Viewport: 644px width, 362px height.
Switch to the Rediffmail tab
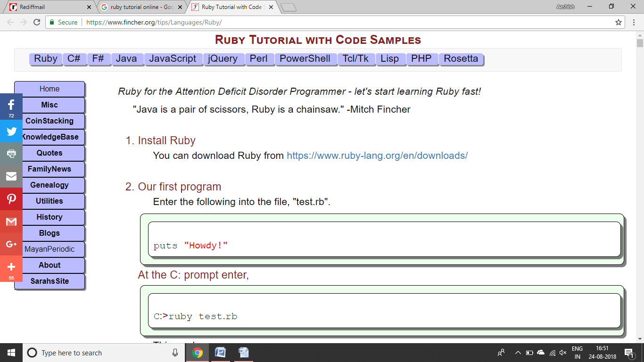(x=50, y=7)
